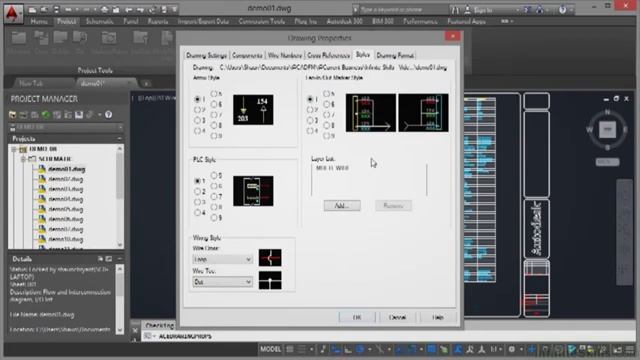Click the Help question mark in Project Manager
Screen dimensions: 640x360
coord(109,115)
